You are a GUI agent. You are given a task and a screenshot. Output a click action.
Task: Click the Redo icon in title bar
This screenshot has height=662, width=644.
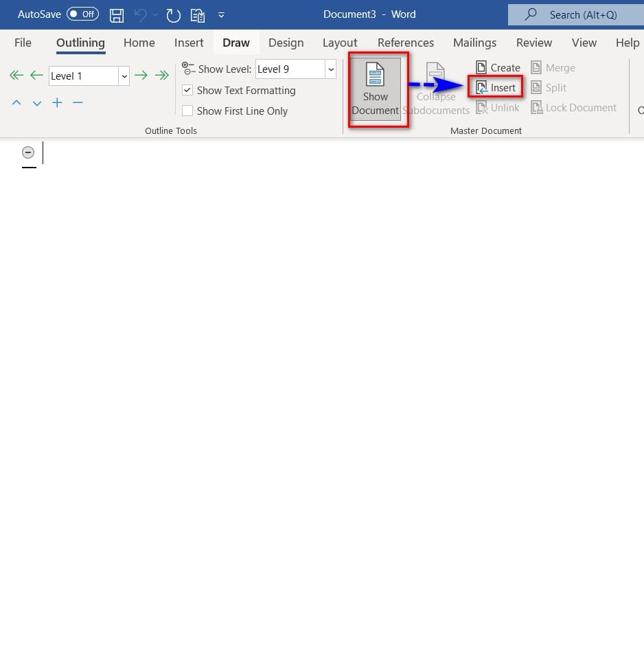coord(173,16)
